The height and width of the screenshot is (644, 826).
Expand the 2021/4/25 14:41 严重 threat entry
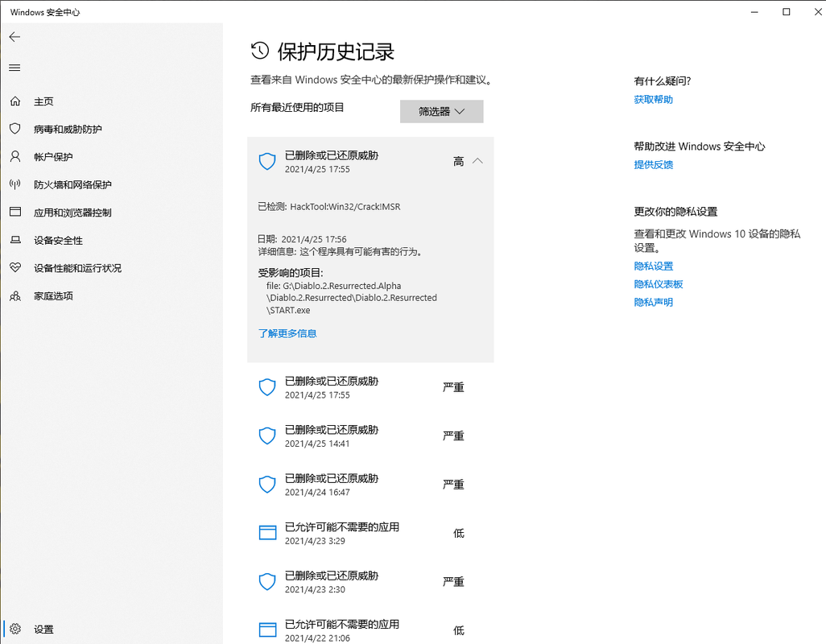pyautogui.click(x=370, y=436)
